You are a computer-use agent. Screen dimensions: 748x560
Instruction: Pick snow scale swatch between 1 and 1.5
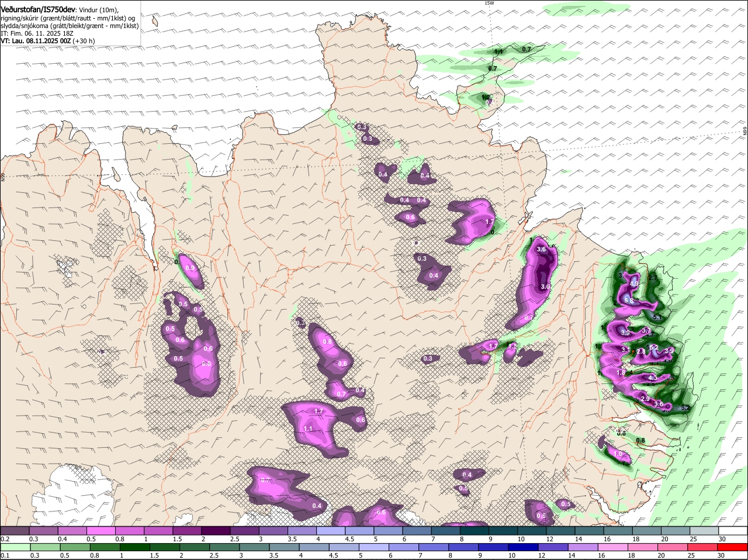point(158,530)
